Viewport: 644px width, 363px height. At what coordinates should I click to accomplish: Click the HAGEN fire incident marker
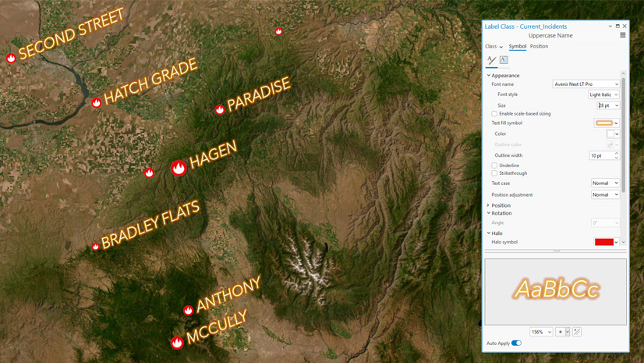(x=179, y=168)
